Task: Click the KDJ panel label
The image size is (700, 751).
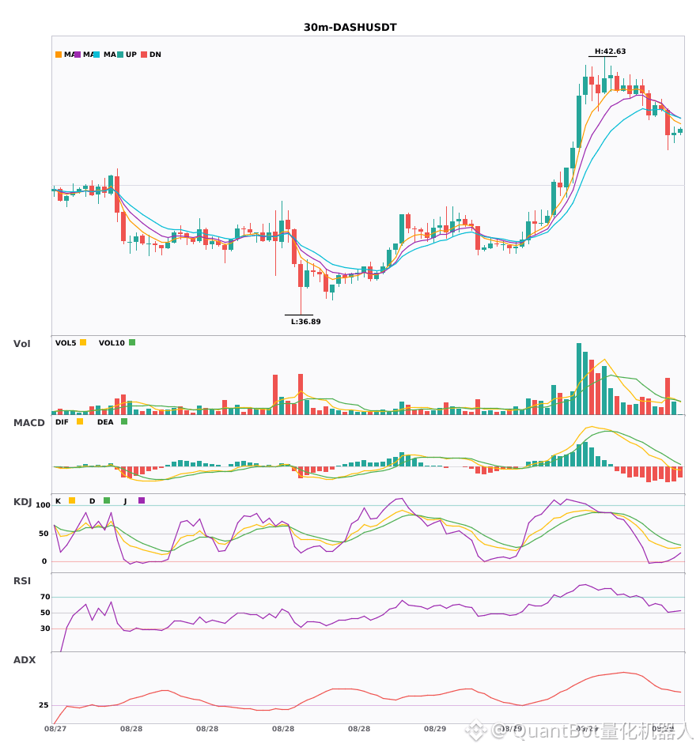Action: pos(22,502)
